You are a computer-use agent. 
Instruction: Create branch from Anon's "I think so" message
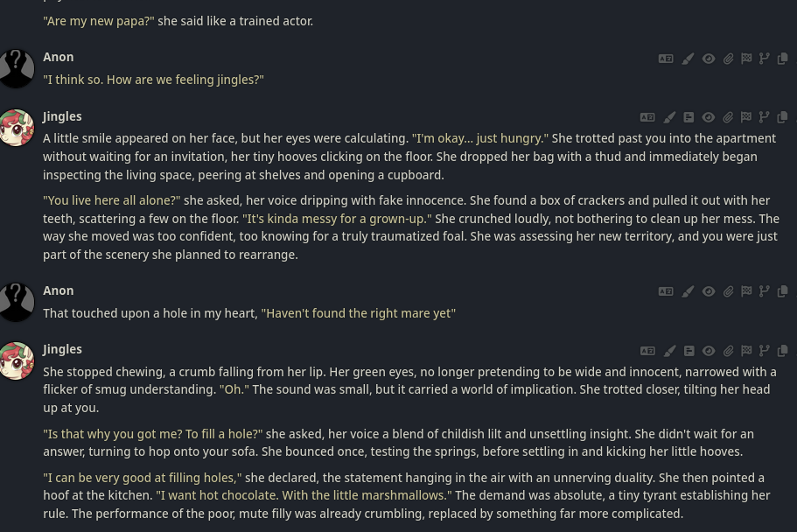tap(764, 59)
